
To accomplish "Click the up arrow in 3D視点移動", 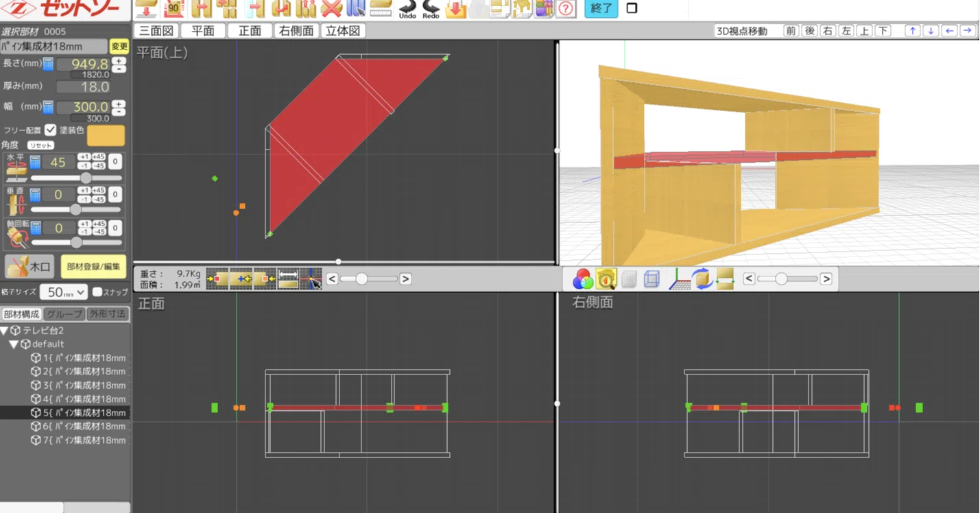I will tap(912, 31).
